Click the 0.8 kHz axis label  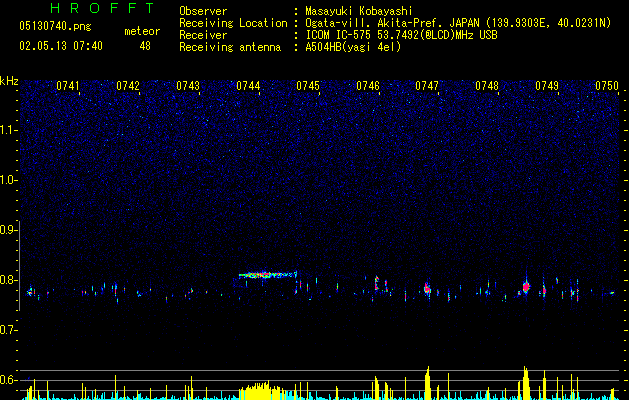[x=9, y=280]
